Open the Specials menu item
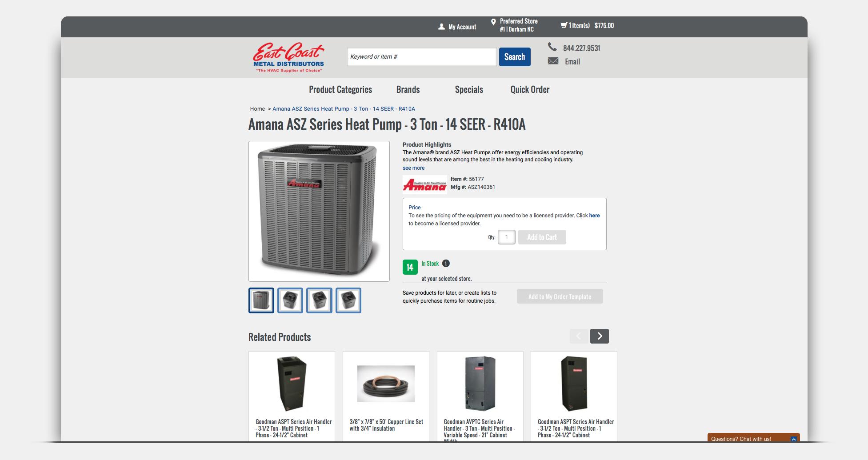This screenshot has height=460, width=868. pos(469,89)
